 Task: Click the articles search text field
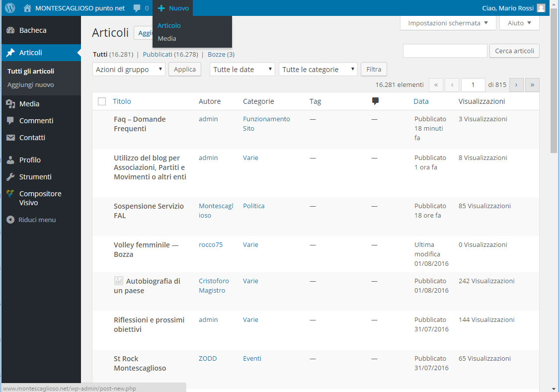[445, 51]
